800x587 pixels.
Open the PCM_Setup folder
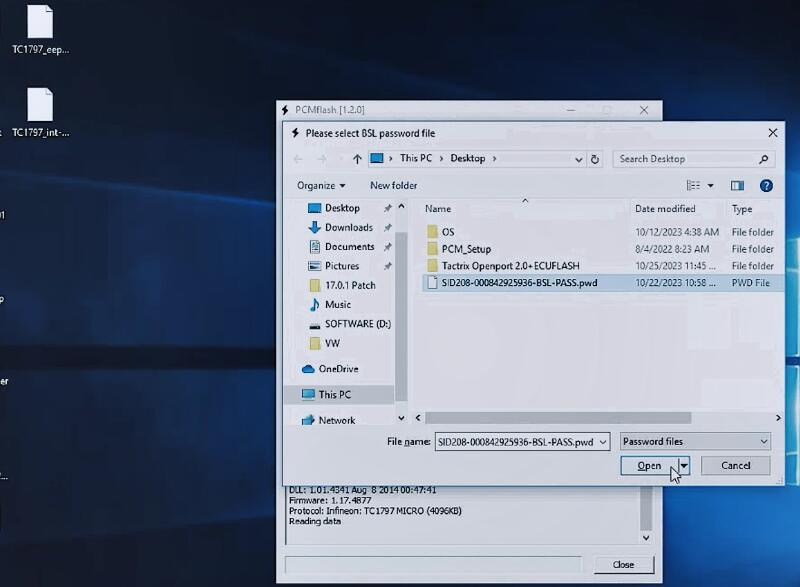466,249
